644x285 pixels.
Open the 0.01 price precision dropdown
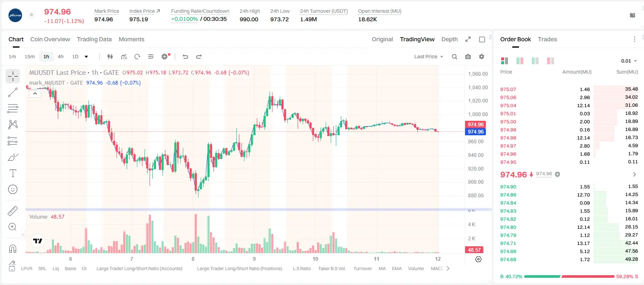629,61
